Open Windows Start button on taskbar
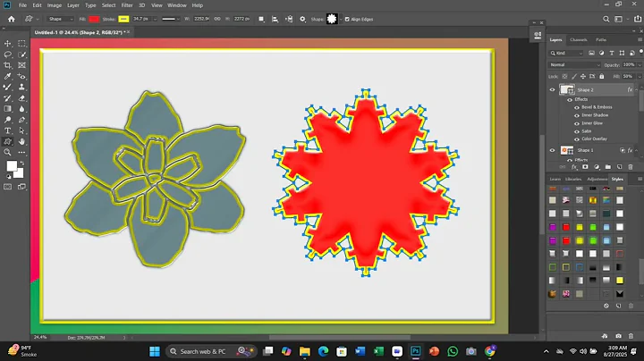The width and height of the screenshot is (644, 361). click(x=155, y=351)
